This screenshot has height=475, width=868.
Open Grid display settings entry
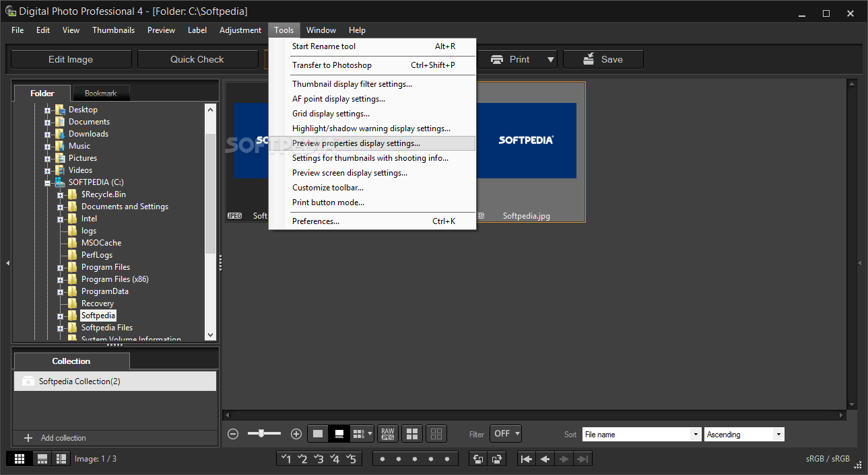(x=372, y=114)
